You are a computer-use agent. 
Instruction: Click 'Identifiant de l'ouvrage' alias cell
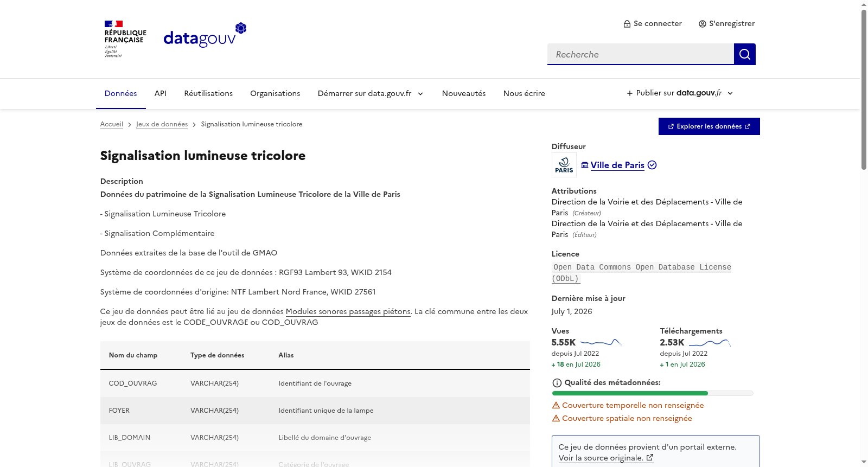(x=315, y=383)
